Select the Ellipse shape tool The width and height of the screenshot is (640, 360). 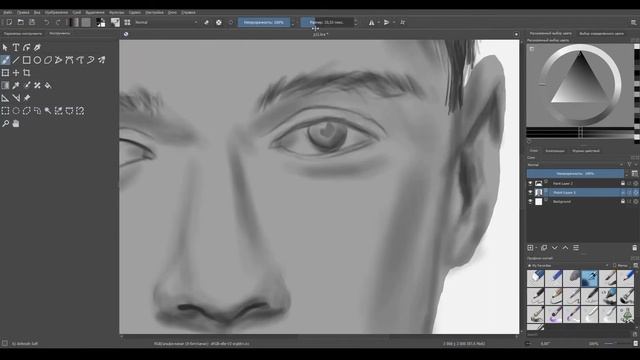click(37, 60)
